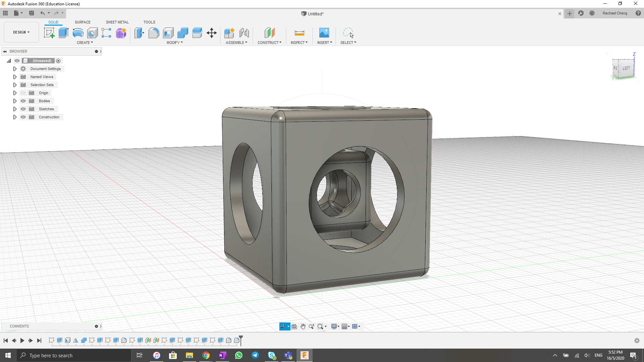Redo the last undone action
The width and height of the screenshot is (644, 362).
coord(56,13)
